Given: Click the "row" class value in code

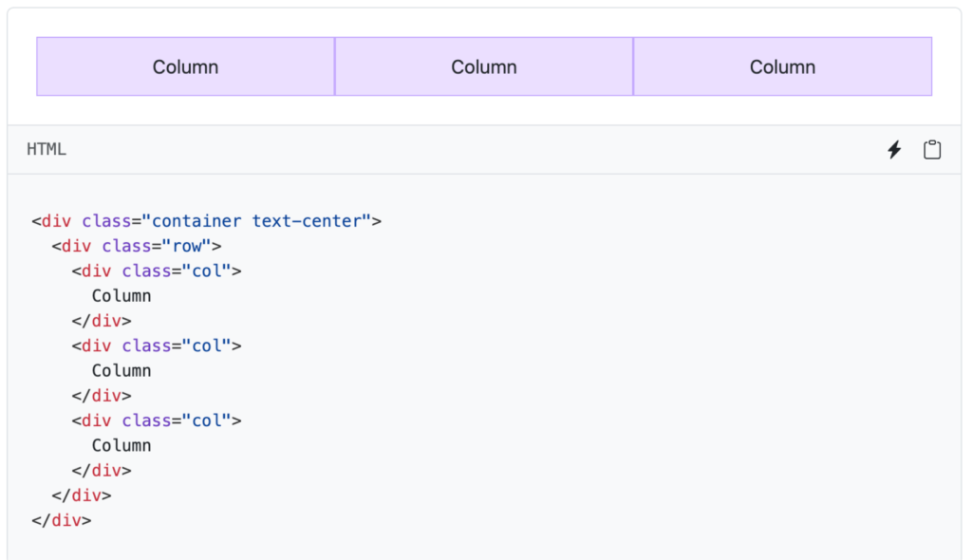Looking at the screenshot, I should 186,246.
